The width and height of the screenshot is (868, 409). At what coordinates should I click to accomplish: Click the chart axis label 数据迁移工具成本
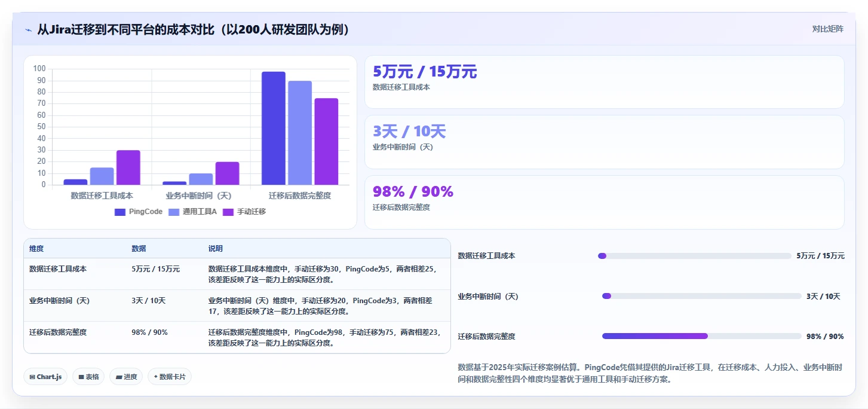pyautogui.click(x=102, y=196)
